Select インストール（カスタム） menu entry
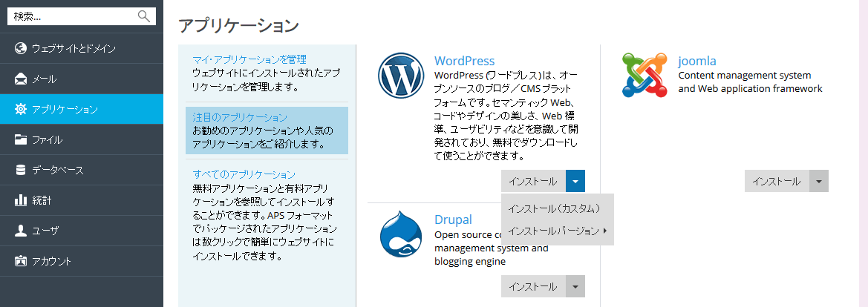868x307 pixels. (553, 208)
